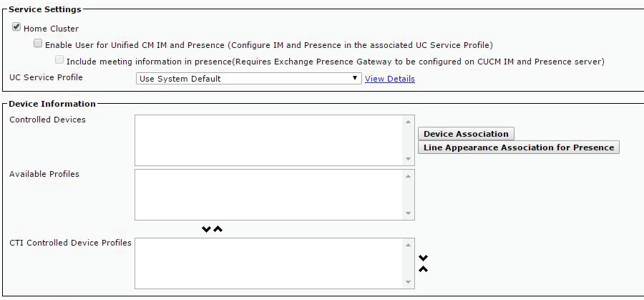
Task: Click up arrow beside CTI Controlled Device Profiles
Action: pyautogui.click(x=423, y=269)
